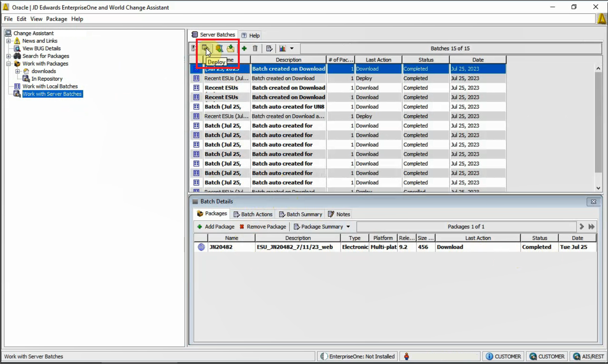Select the JN20482 package name cell

(x=232, y=247)
